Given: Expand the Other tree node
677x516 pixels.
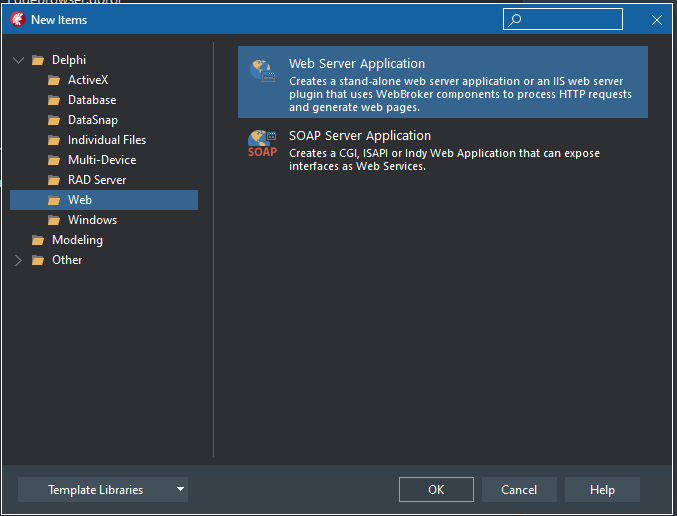Looking at the screenshot, I should point(18,260).
